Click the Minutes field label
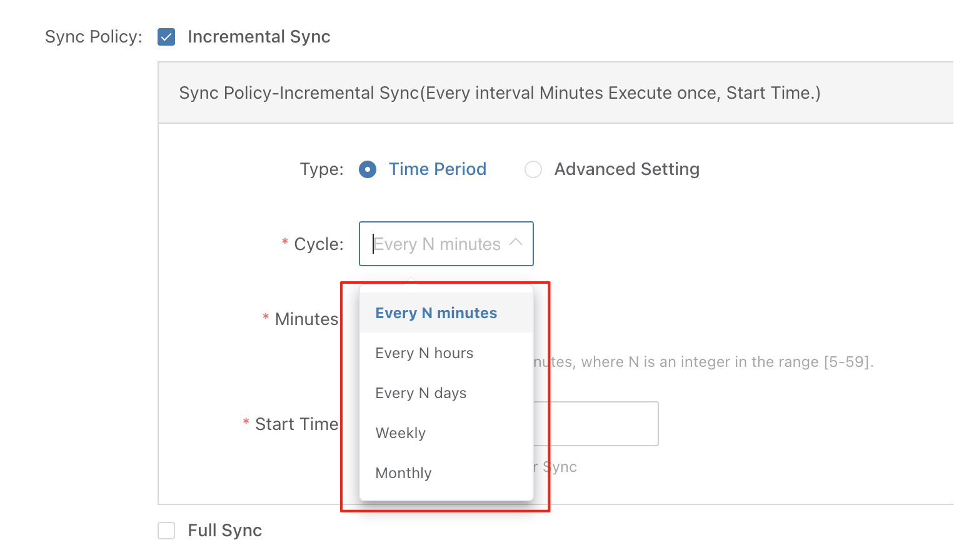954x560 pixels. click(x=306, y=319)
